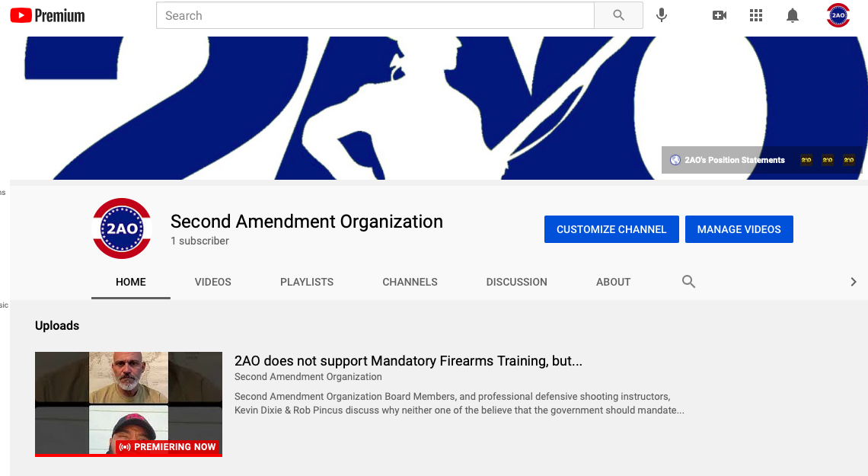Open the YouTube apps grid
The image size is (868, 476).
[x=756, y=15]
